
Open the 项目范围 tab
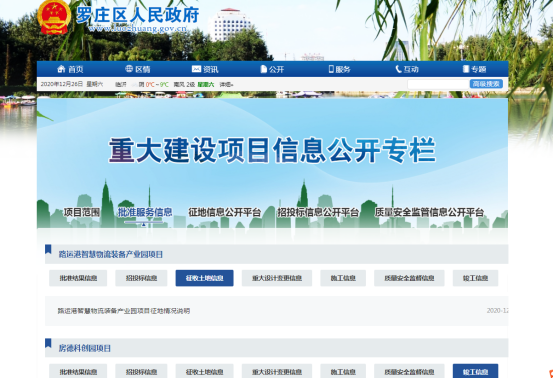coord(82,212)
